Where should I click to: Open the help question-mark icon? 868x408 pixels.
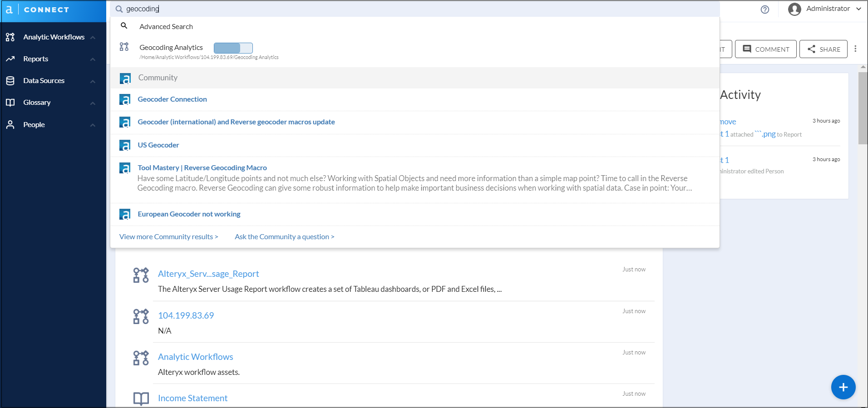765,10
